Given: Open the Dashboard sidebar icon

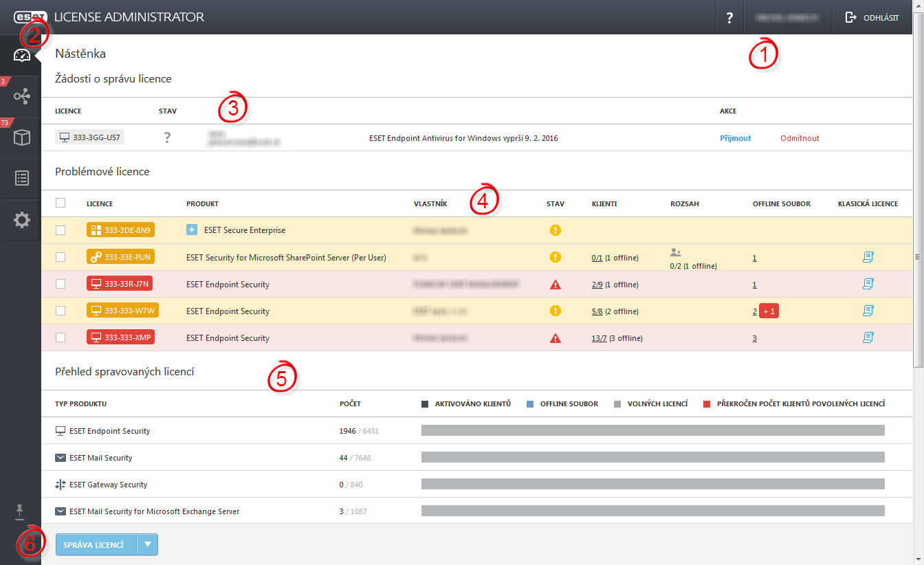Looking at the screenshot, I should [22, 56].
